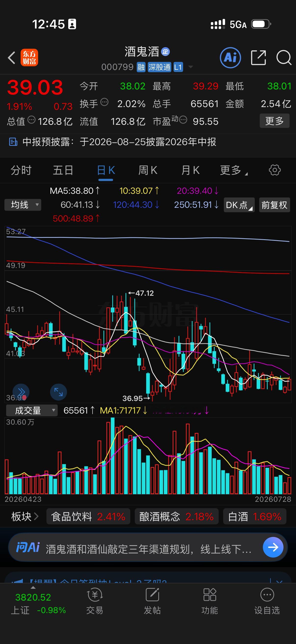Open the 板块 sector list
Image resolution: width=296 pixels, height=644 pixels.
(x=25, y=516)
